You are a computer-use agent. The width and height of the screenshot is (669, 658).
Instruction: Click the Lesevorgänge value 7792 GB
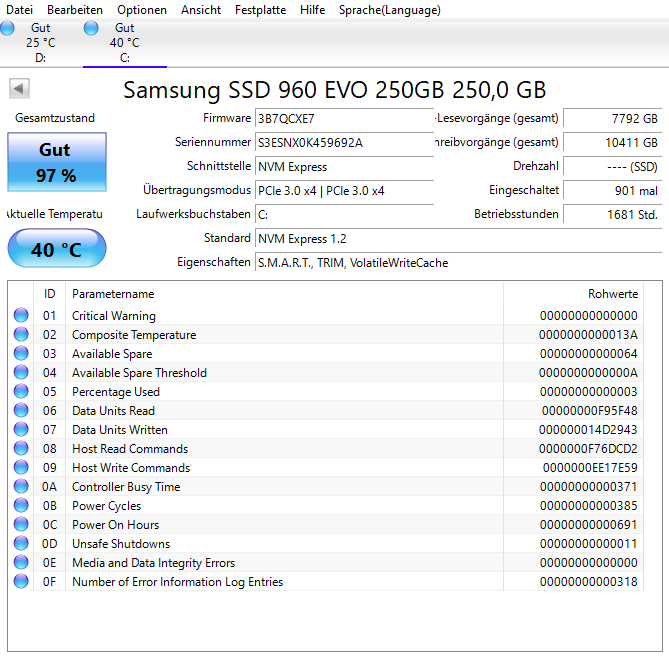point(613,118)
